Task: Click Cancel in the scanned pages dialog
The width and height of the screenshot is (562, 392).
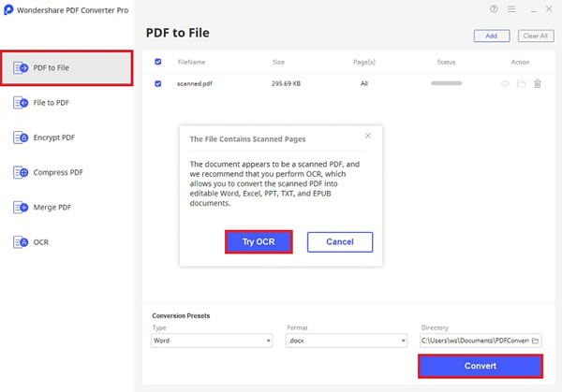Action: click(340, 242)
